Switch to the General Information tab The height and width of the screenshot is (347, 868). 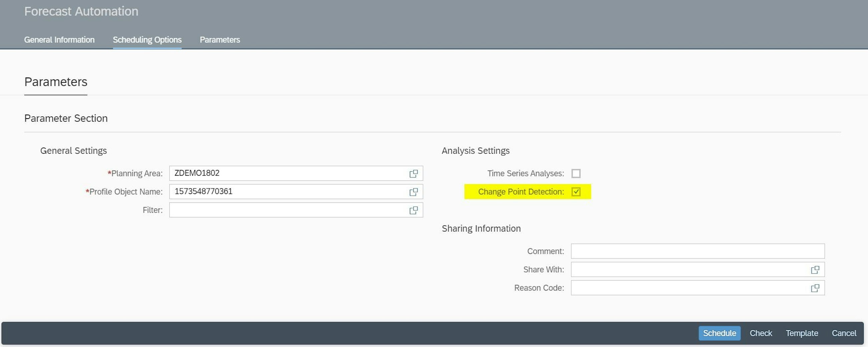tap(59, 40)
